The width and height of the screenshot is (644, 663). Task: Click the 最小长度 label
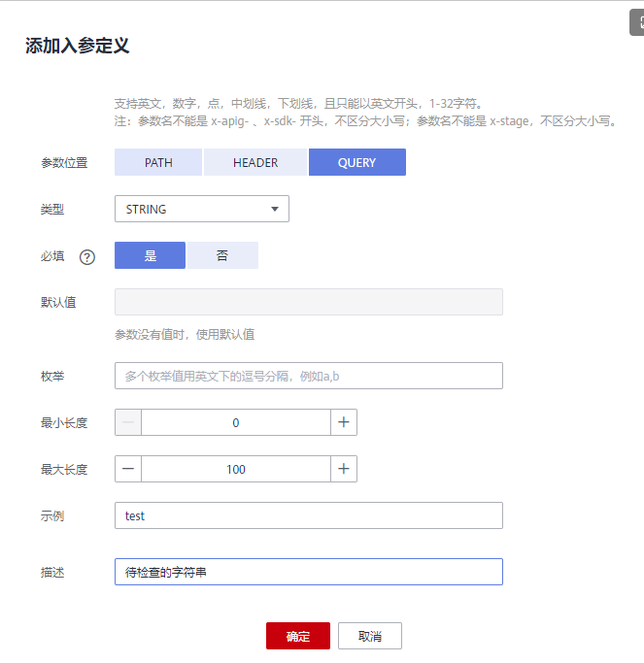coord(64,423)
